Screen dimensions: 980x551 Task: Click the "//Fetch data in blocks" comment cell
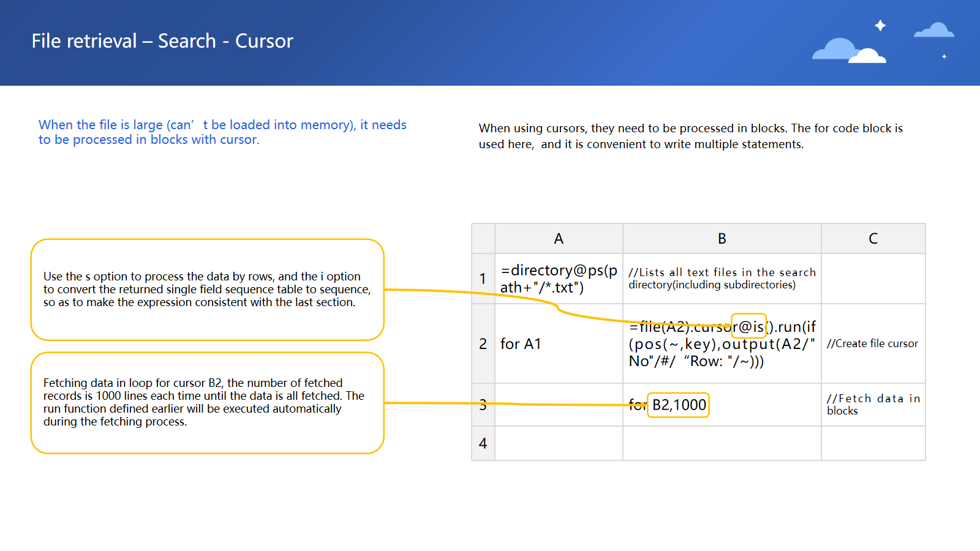[873, 405]
